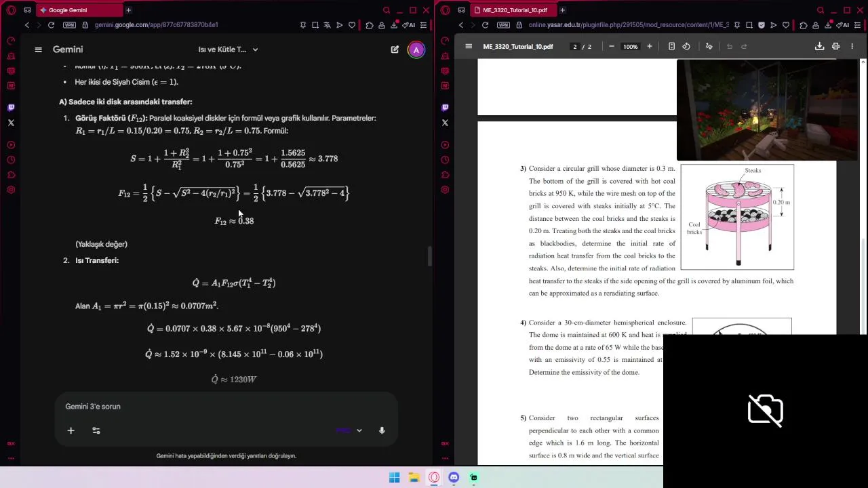
Task: Open the Google account avatar 'A'
Action: [416, 49]
